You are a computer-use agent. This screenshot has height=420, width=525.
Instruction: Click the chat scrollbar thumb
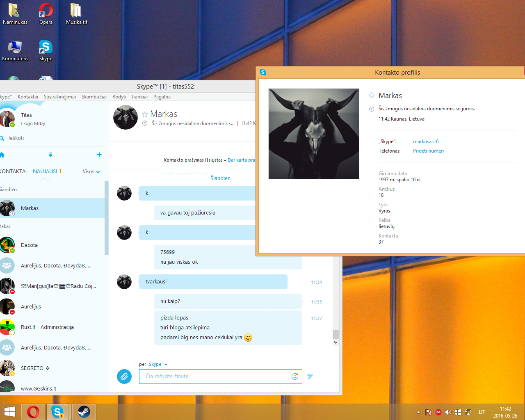pos(336,334)
